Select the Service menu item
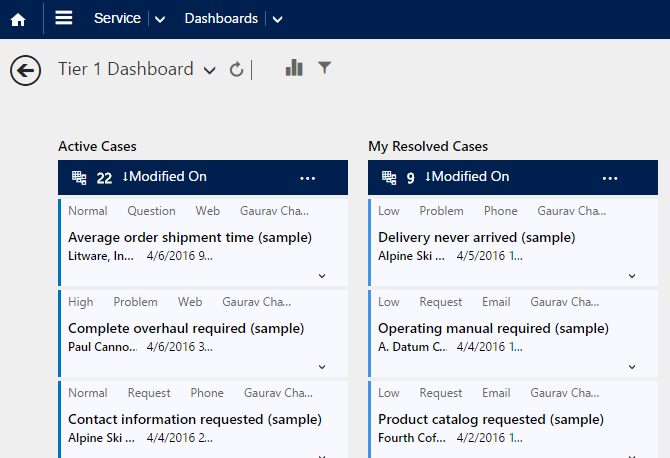Screen dimensions: 670x458 point(117,18)
